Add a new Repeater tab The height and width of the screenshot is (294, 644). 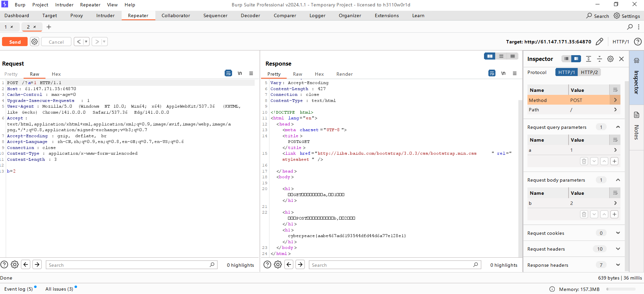pyautogui.click(x=49, y=27)
